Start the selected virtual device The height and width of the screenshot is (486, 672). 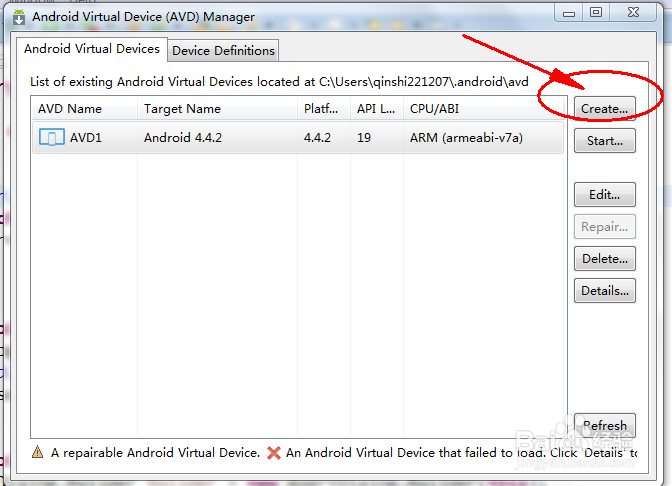[x=604, y=141]
